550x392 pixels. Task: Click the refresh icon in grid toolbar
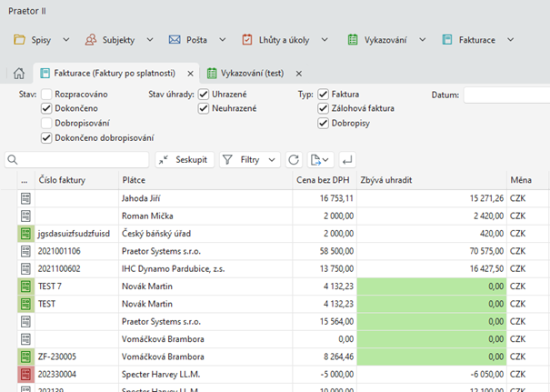pos(294,159)
